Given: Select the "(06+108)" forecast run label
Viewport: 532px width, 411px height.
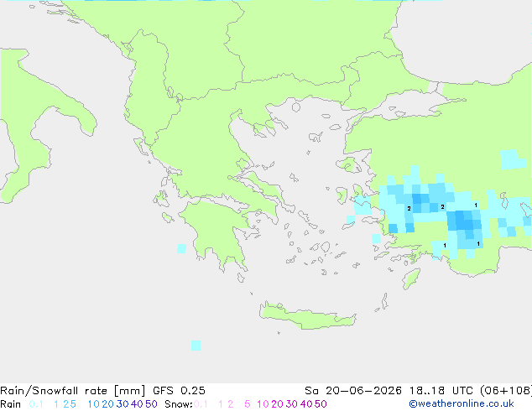Looking at the screenshot, I should (x=506, y=391).
